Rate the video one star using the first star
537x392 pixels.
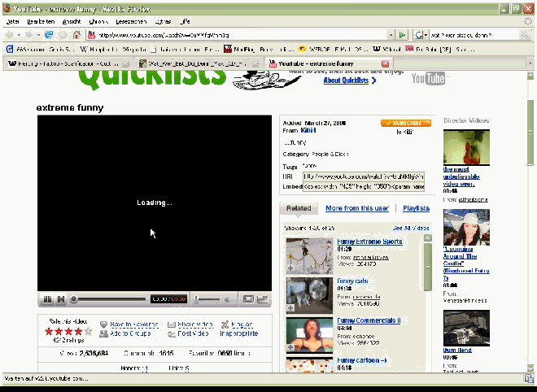tap(49, 331)
